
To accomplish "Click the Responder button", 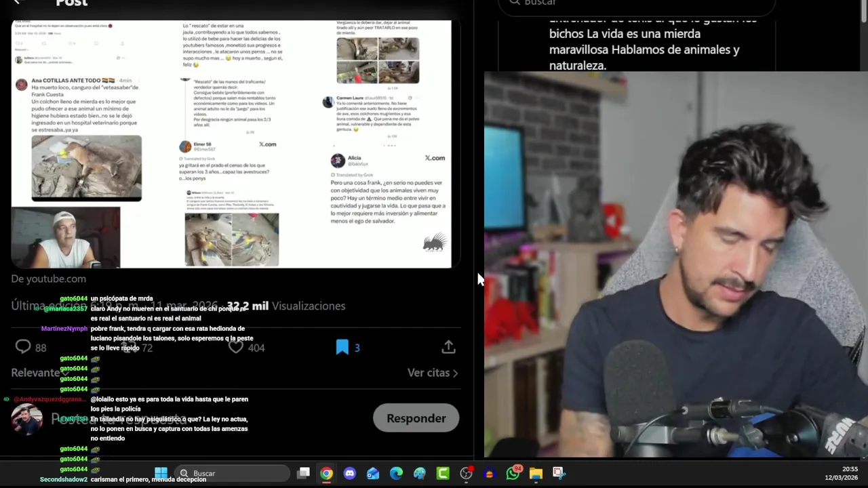I will [x=416, y=418].
